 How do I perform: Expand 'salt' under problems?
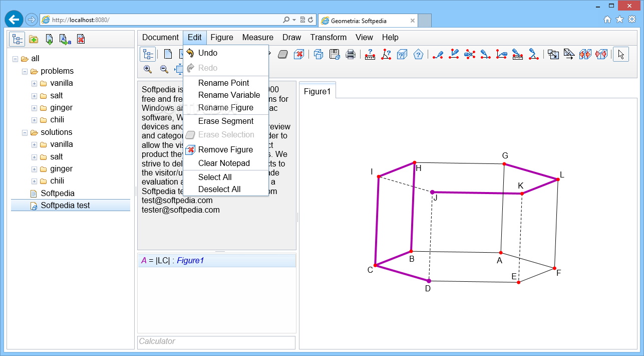click(x=34, y=96)
